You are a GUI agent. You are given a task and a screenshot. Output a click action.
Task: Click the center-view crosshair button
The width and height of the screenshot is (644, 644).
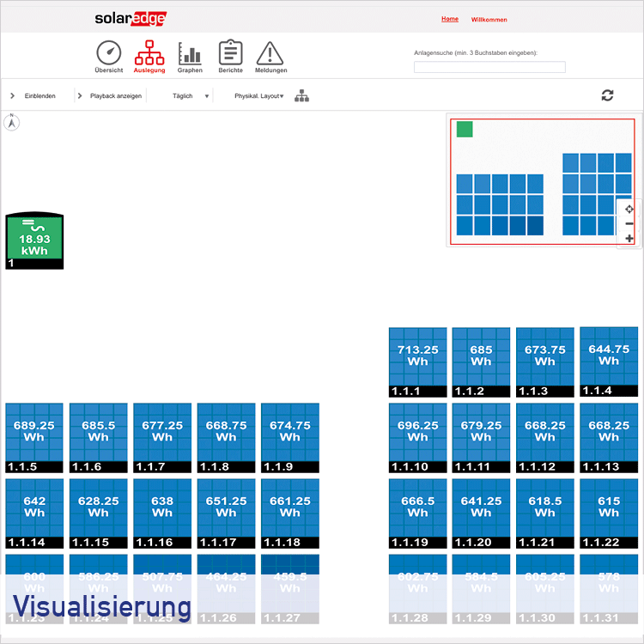[x=629, y=209]
